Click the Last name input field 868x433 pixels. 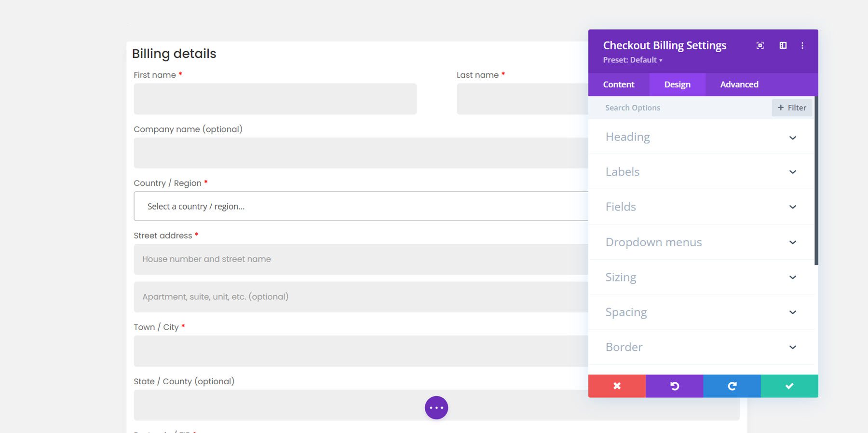tap(522, 99)
